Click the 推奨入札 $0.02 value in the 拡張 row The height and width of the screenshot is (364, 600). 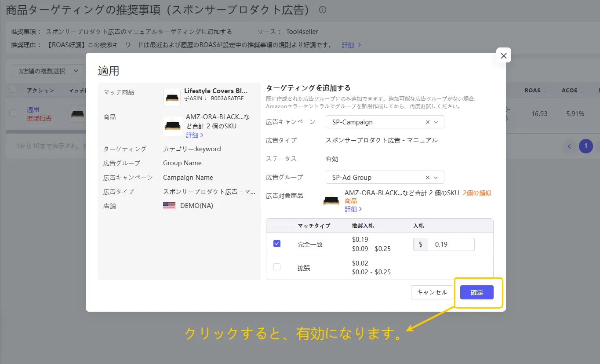360,263
